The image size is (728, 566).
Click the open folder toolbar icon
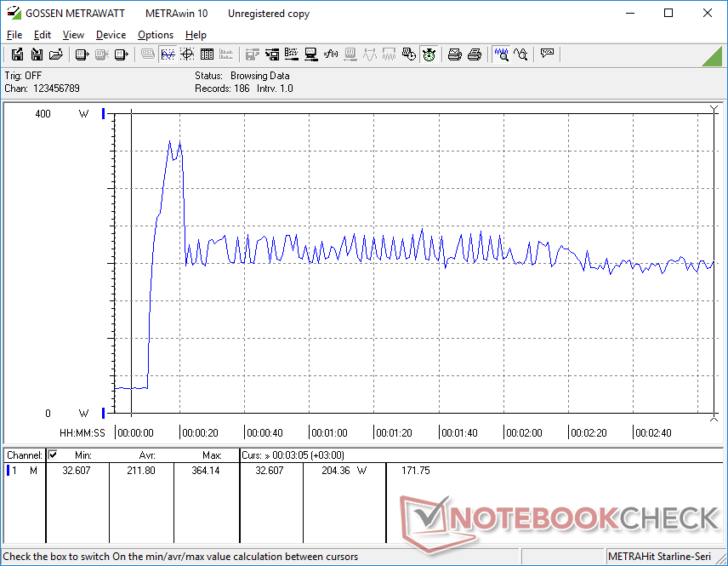tap(56, 54)
